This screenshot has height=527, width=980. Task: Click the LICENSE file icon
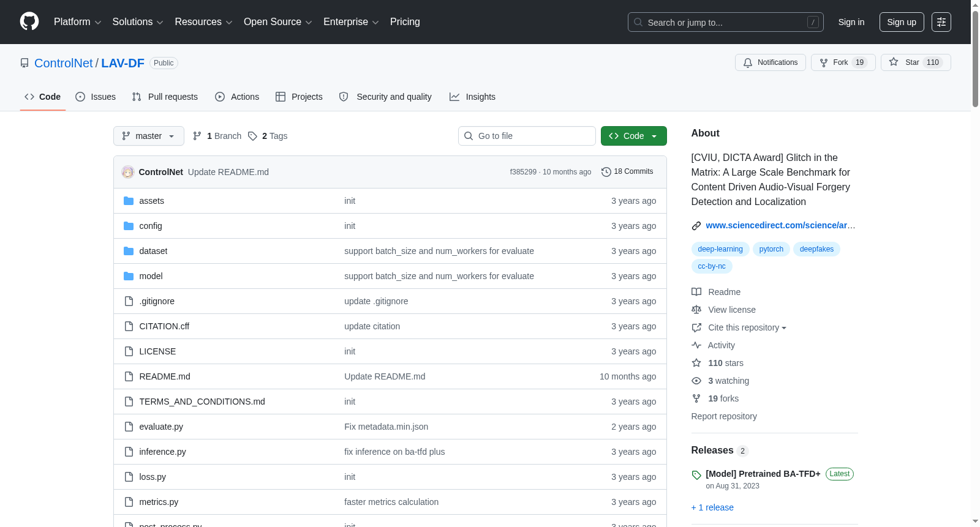(129, 351)
